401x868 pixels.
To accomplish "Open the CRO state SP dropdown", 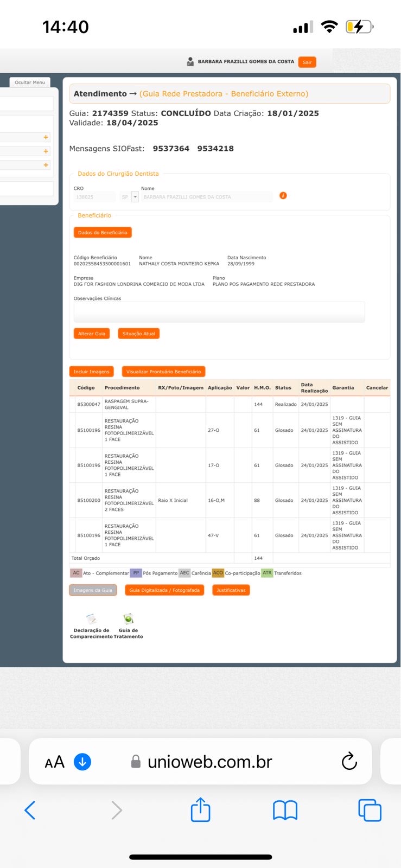I will tap(135, 197).
